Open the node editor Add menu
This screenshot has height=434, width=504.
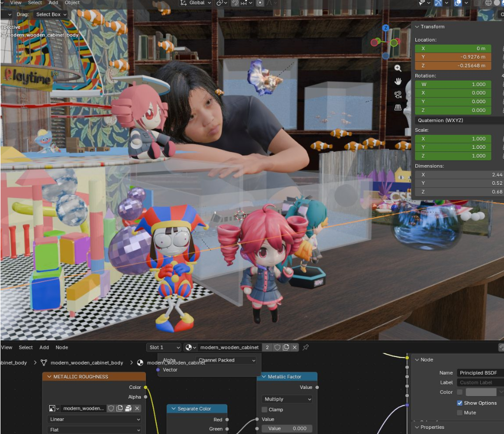point(44,347)
